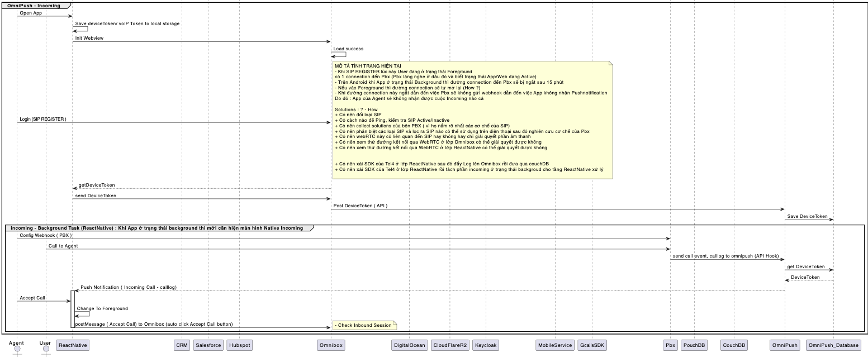The image size is (868, 357).
Task: Select the Keycloak participant box
Action: [x=486, y=345]
